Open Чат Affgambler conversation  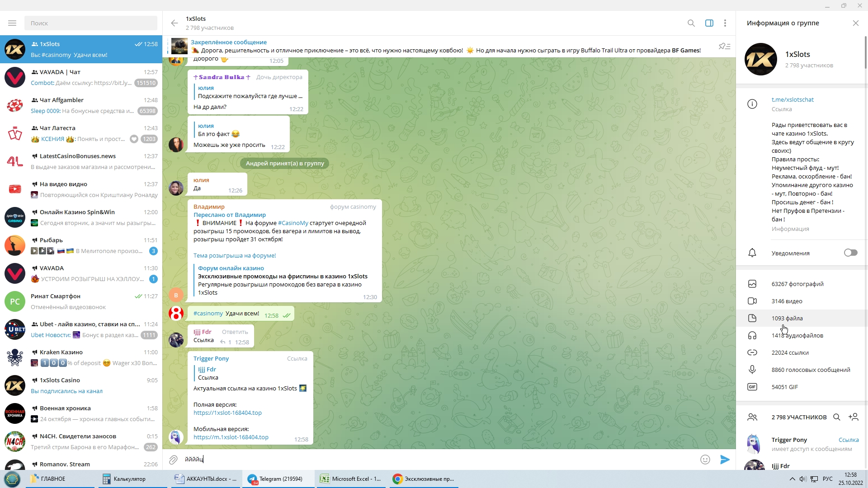(x=81, y=105)
